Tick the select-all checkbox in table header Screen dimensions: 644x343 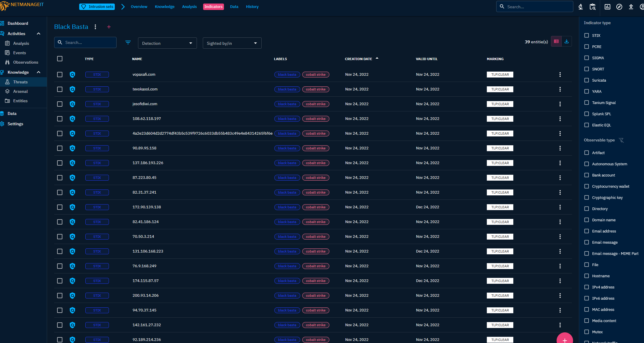[x=60, y=59]
